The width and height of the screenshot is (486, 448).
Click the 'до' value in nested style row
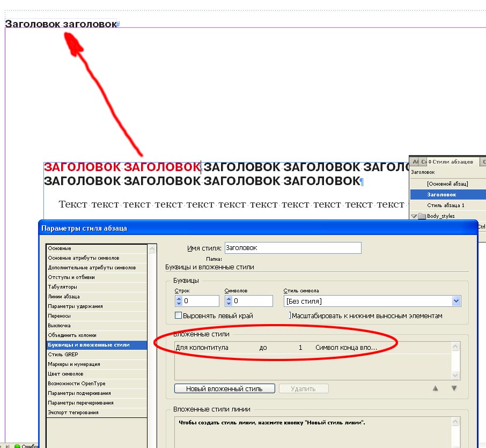[x=263, y=348]
